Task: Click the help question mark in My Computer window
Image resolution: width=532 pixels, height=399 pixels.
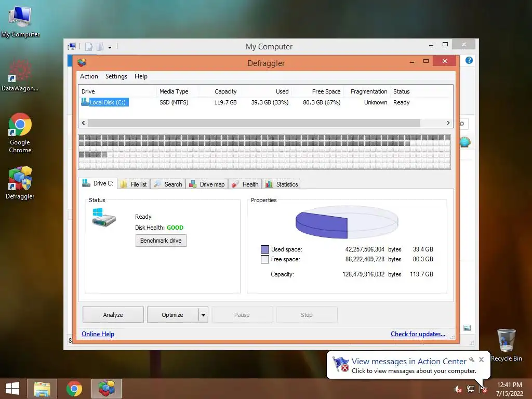Action: click(x=469, y=60)
